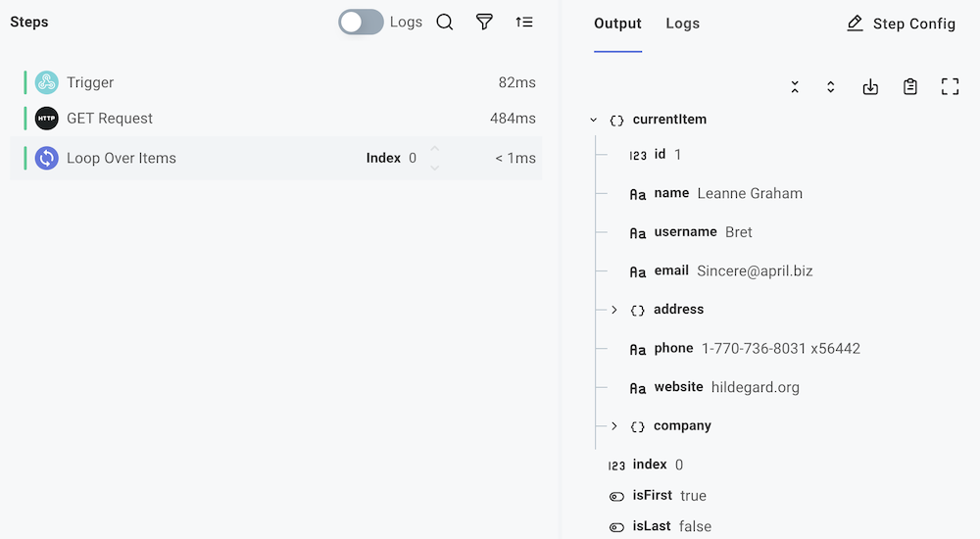The width and height of the screenshot is (980, 539).
Task: Copy output to clipboard
Action: (x=910, y=87)
